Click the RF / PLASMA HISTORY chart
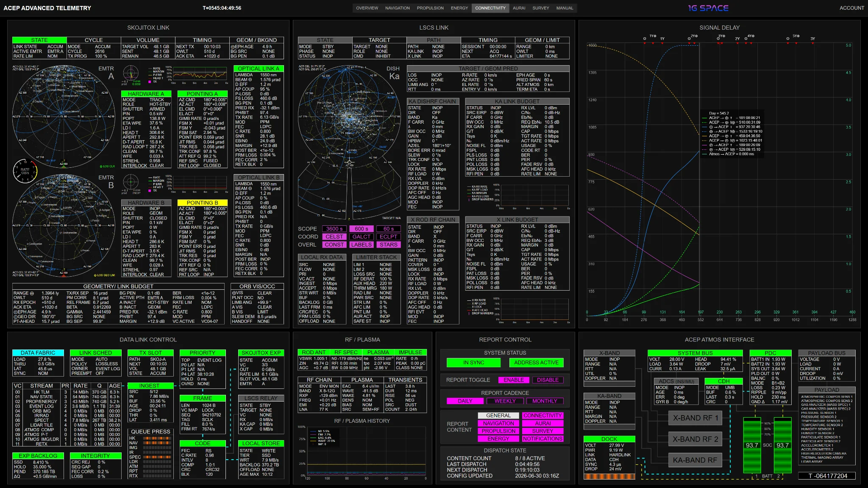868x488 pixels. pos(367,452)
